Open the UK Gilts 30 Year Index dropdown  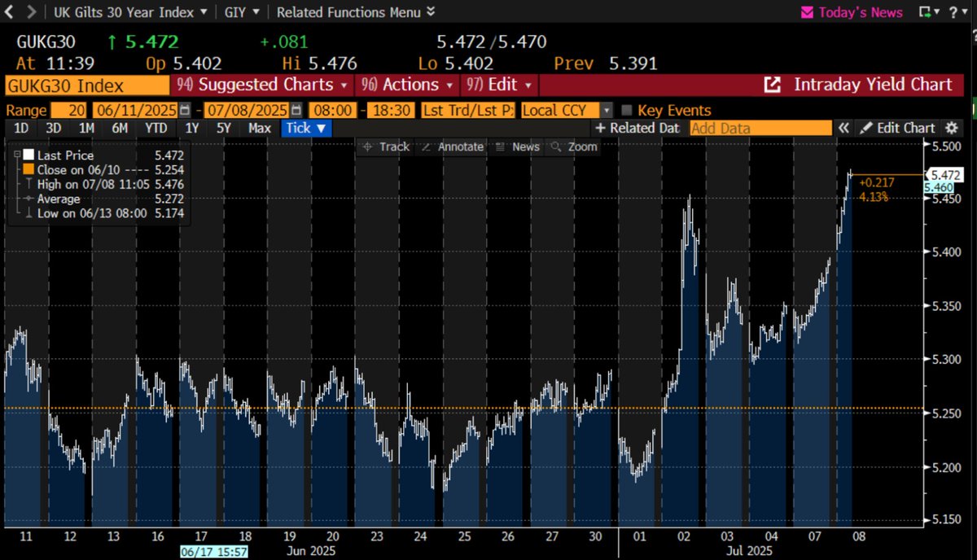130,12
